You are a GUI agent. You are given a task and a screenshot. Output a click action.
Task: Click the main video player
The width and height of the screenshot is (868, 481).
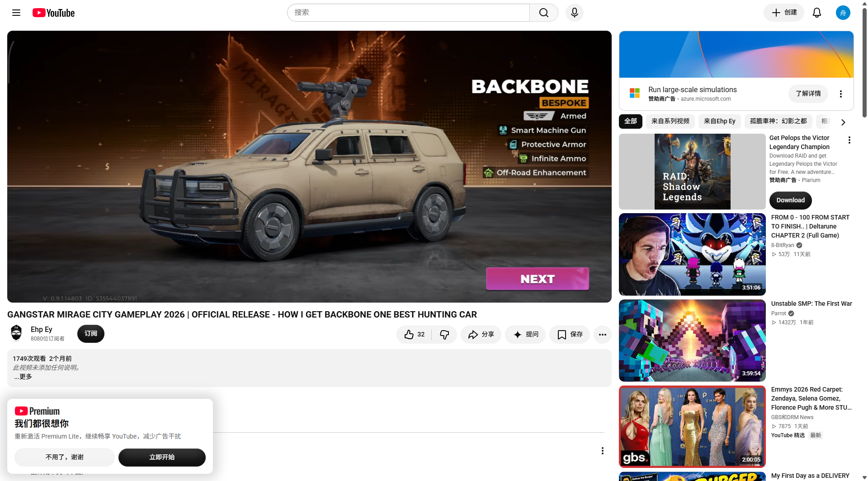[309, 167]
